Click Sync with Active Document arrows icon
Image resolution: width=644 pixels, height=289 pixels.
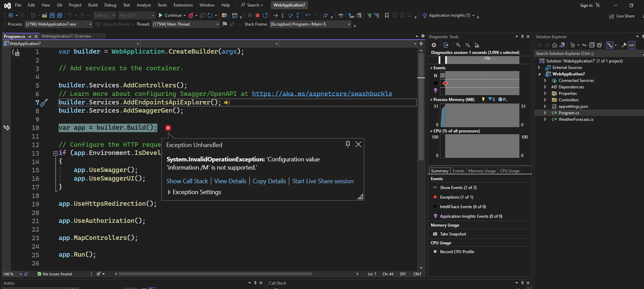point(584,45)
